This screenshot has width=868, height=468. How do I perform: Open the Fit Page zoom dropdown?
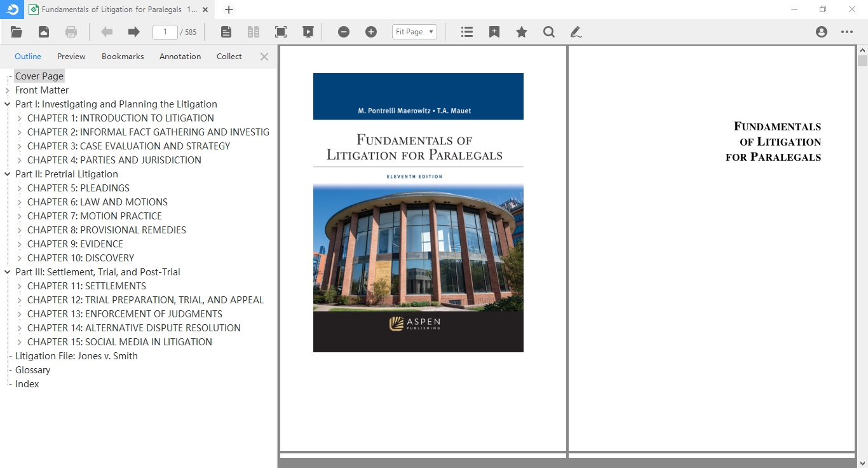414,32
